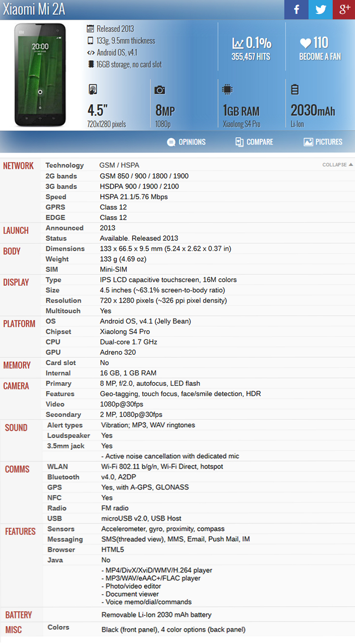Click the BATTERY section heading
The image size is (355, 644).
18,615
